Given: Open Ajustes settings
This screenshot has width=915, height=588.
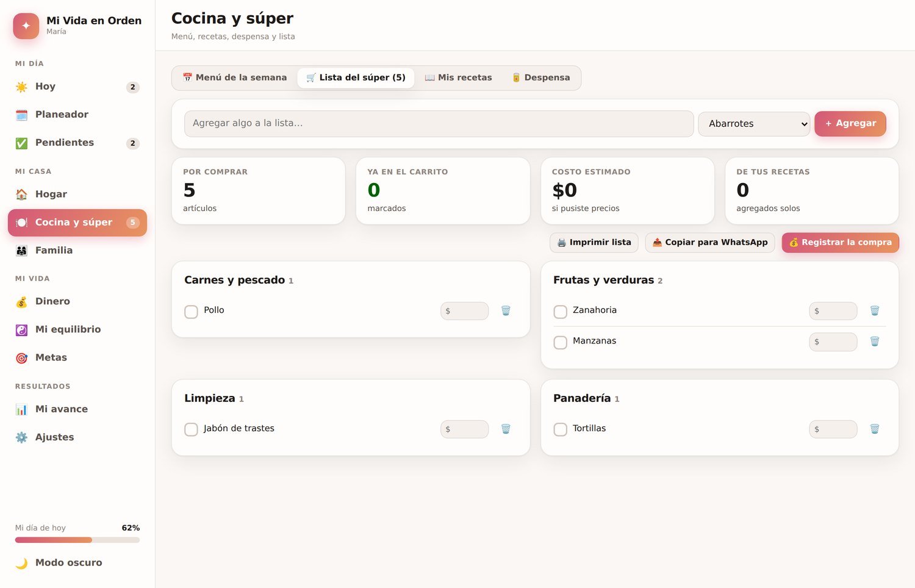Looking at the screenshot, I should 77,437.
